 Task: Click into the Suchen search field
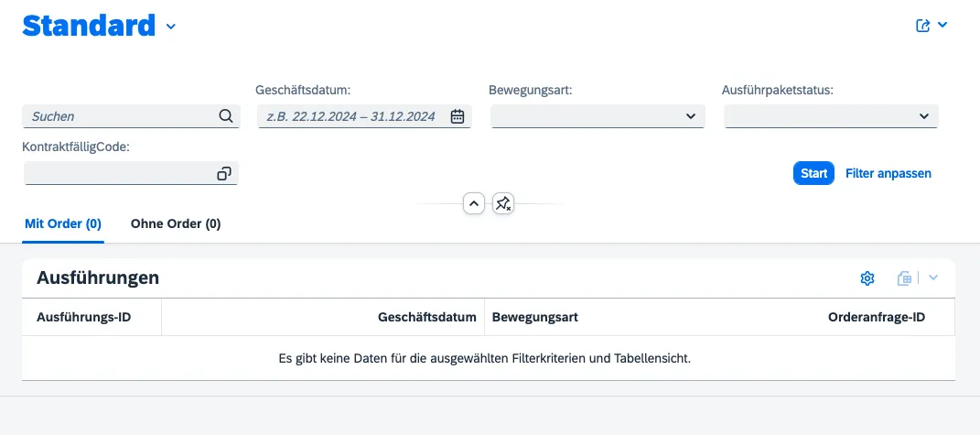(x=119, y=116)
